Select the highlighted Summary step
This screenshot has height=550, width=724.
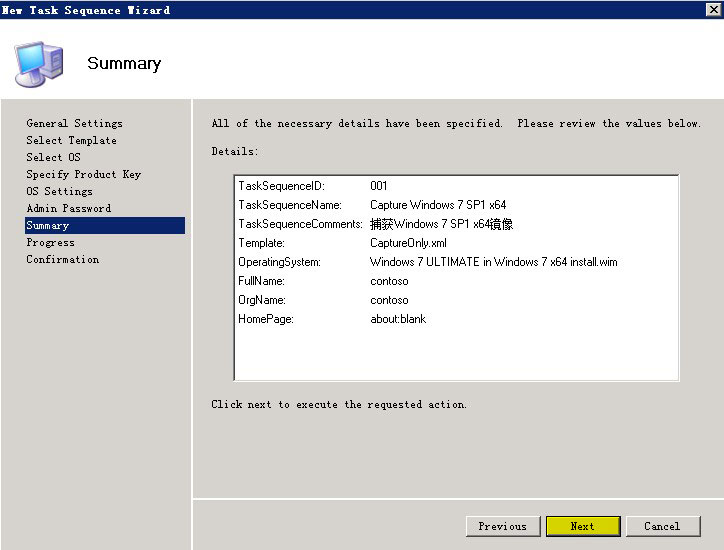105,225
